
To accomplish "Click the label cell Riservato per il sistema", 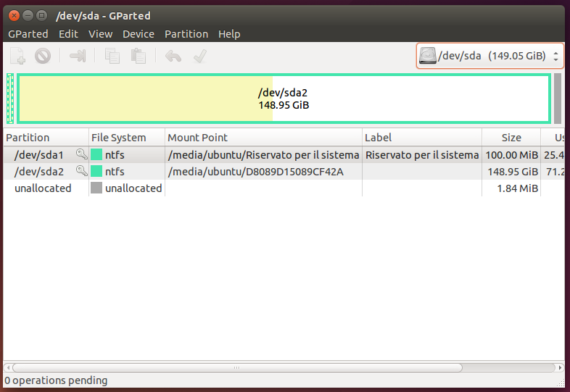I will point(422,155).
